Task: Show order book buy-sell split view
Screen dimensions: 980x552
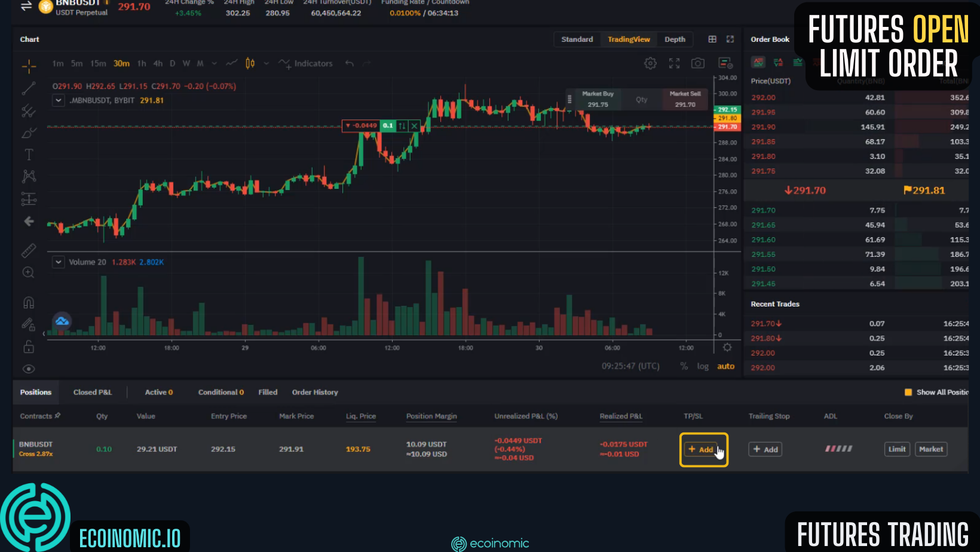Action: [778, 62]
